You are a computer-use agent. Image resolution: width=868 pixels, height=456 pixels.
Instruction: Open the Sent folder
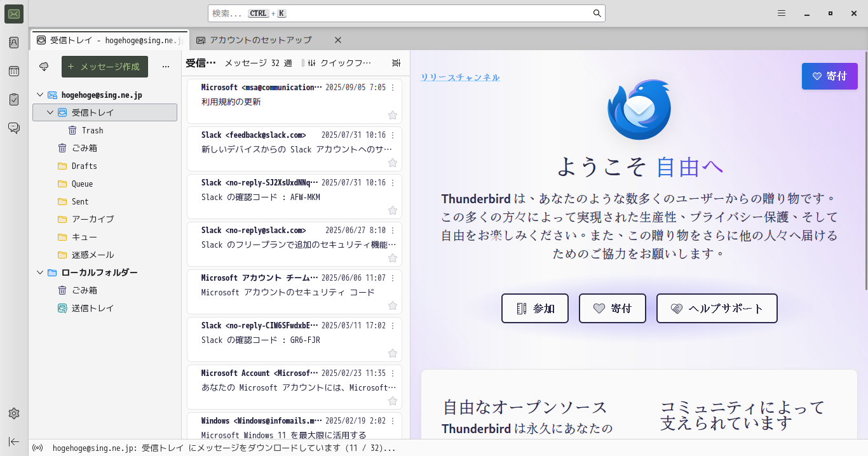coord(105,201)
